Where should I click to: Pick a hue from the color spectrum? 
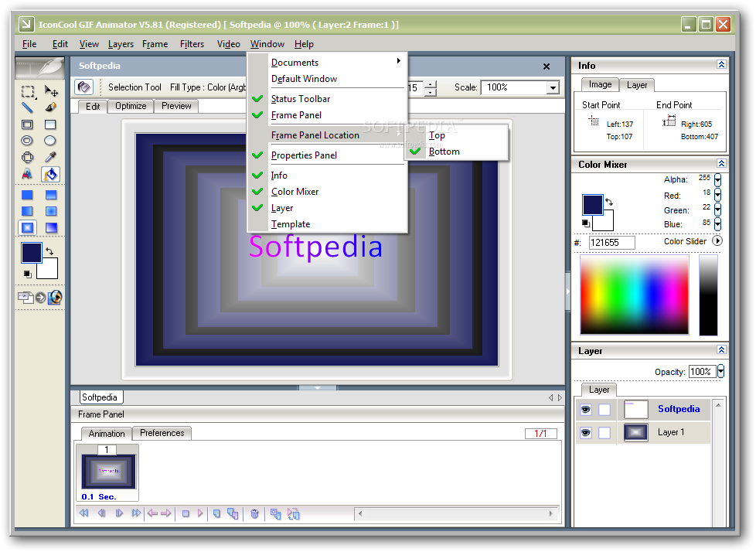[x=634, y=295]
